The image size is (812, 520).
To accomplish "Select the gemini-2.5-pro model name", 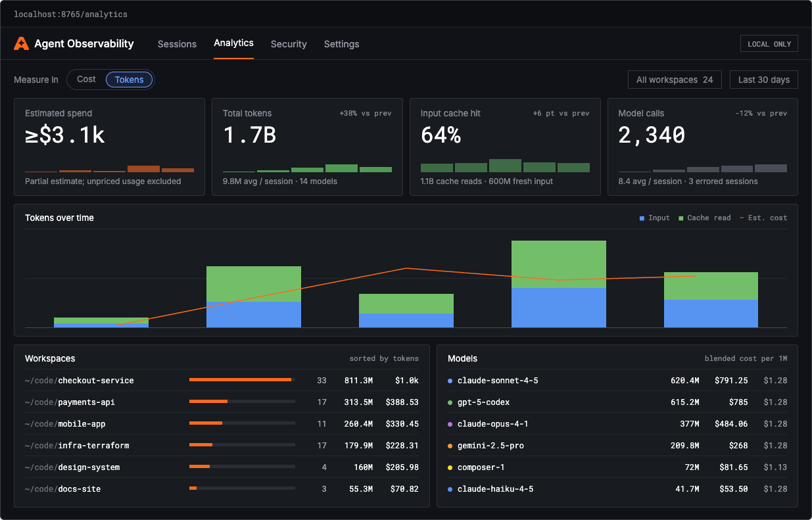I will [490, 445].
